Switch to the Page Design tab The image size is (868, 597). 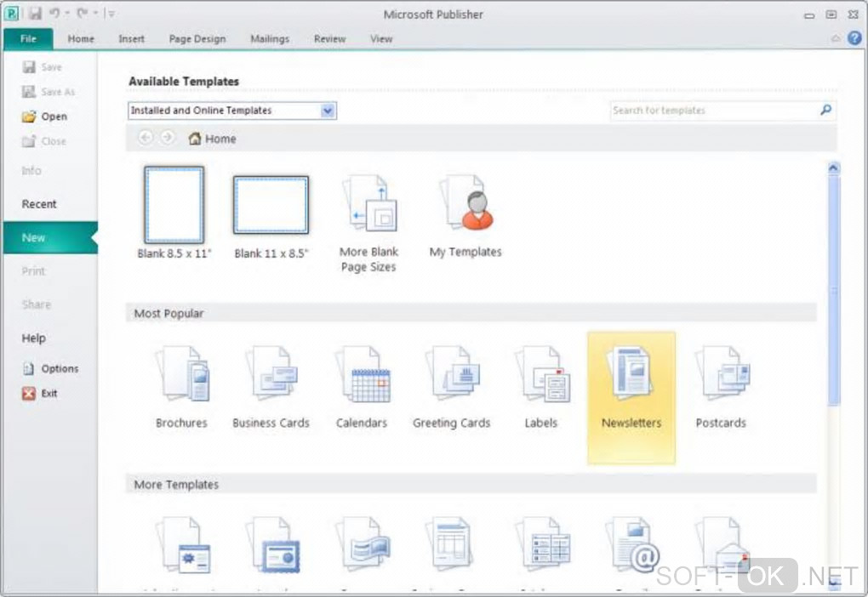[197, 39]
